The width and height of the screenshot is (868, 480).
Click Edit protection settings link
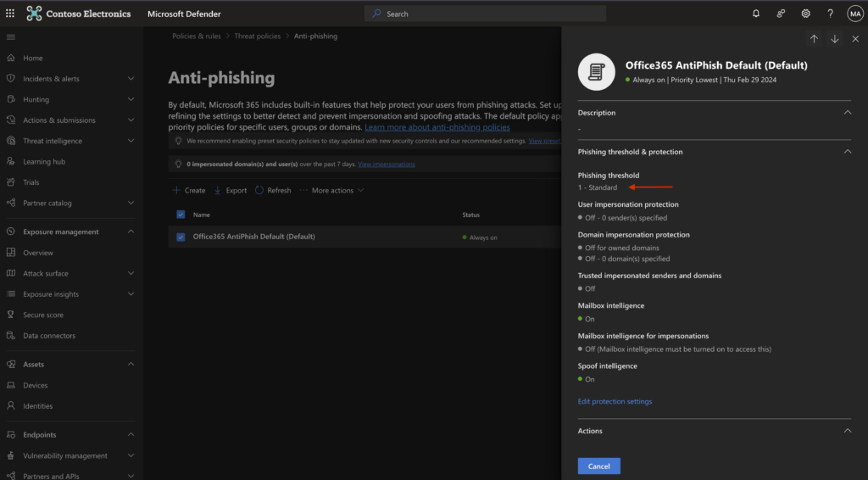click(x=615, y=401)
